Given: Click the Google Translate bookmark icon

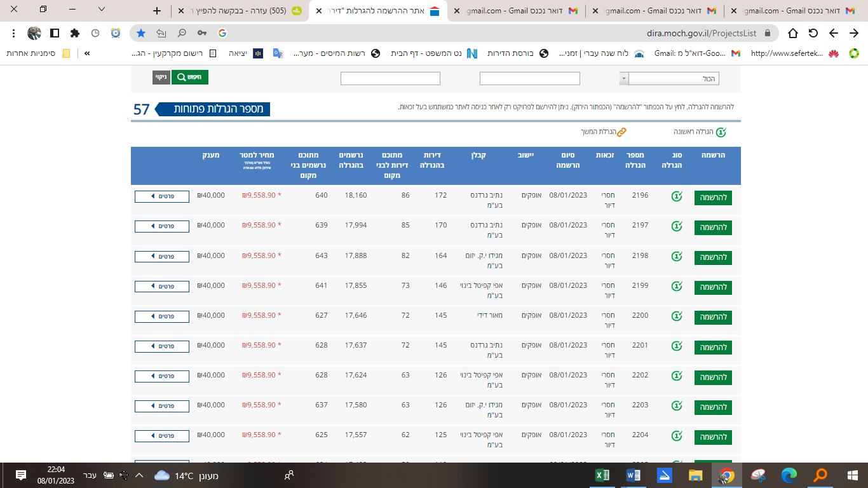Looking at the screenshot, I should click(278, 53).
